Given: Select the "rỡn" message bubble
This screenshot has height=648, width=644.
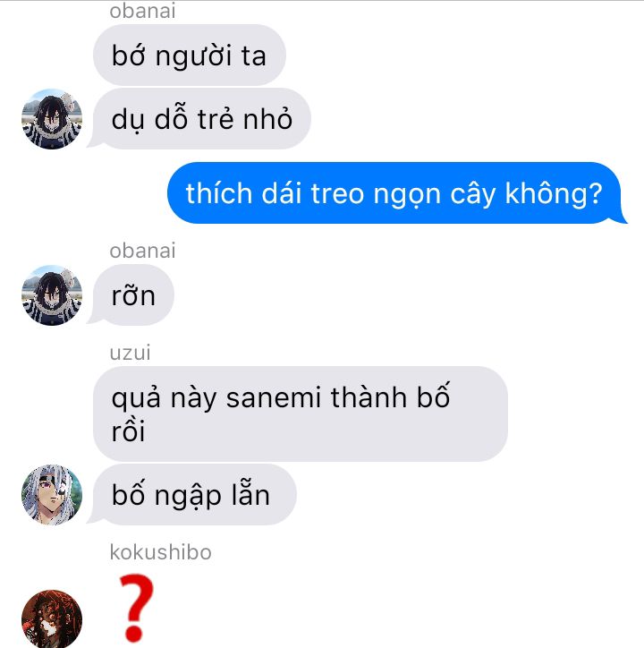Looking at the screenshot, I should click(131, 295).
